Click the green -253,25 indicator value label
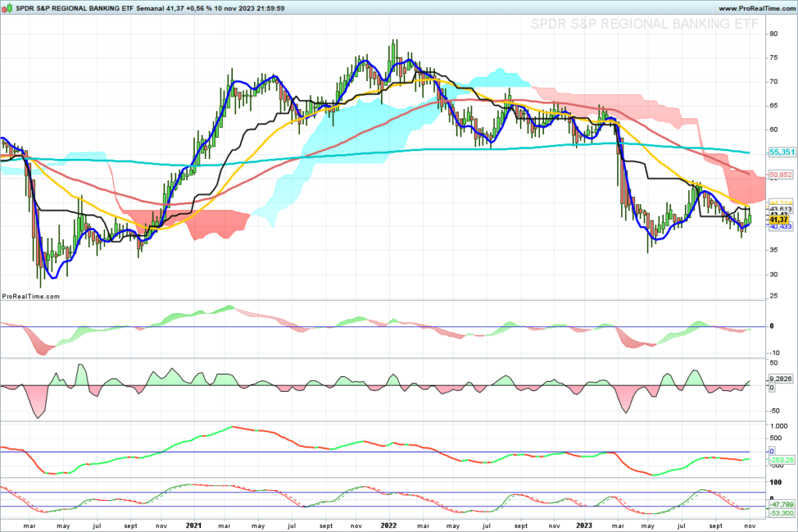The width and height of the screenshot is (798, 532). [781, 460]
